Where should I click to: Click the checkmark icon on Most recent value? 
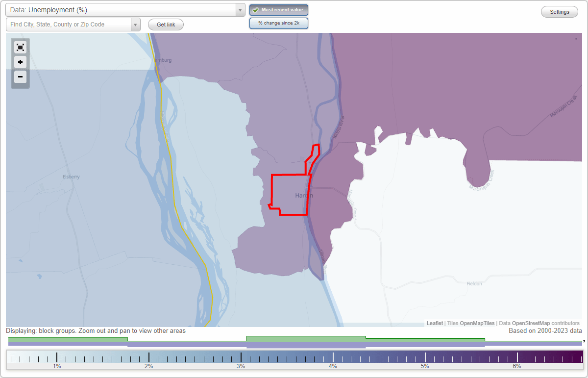click(255, 9)
